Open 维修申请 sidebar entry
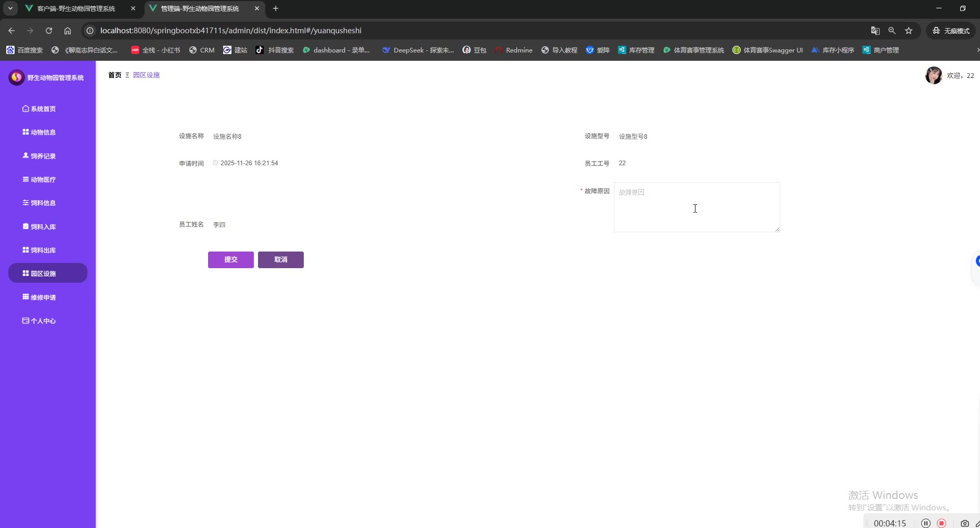The height and width of the screenshot is (528, 980). pos(40,297)
